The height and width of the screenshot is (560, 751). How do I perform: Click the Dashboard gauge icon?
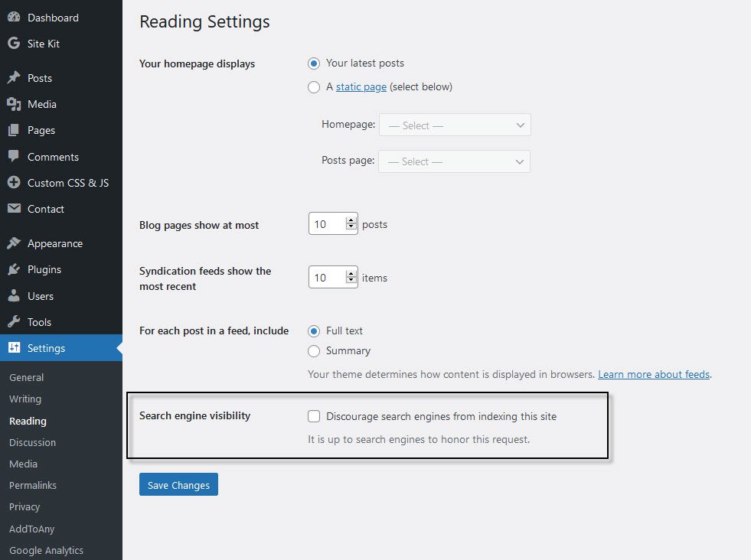click(x=14, y=18)
